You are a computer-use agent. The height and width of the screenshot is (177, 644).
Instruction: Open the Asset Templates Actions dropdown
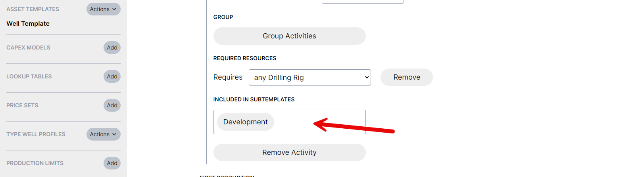point(103,9)
